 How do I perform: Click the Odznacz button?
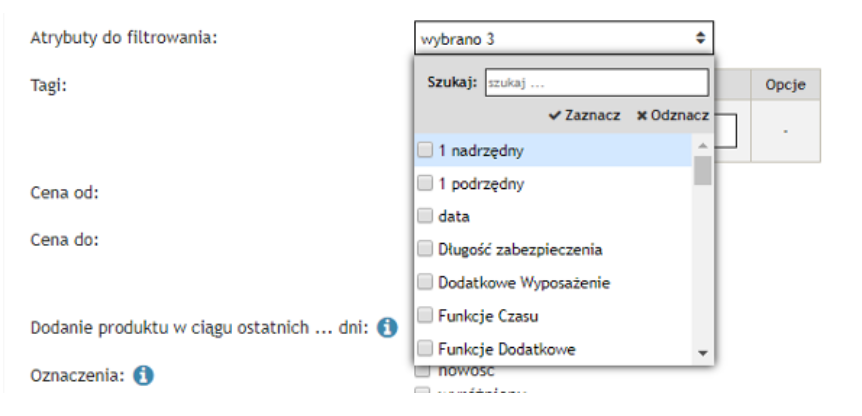coord(673,116)
